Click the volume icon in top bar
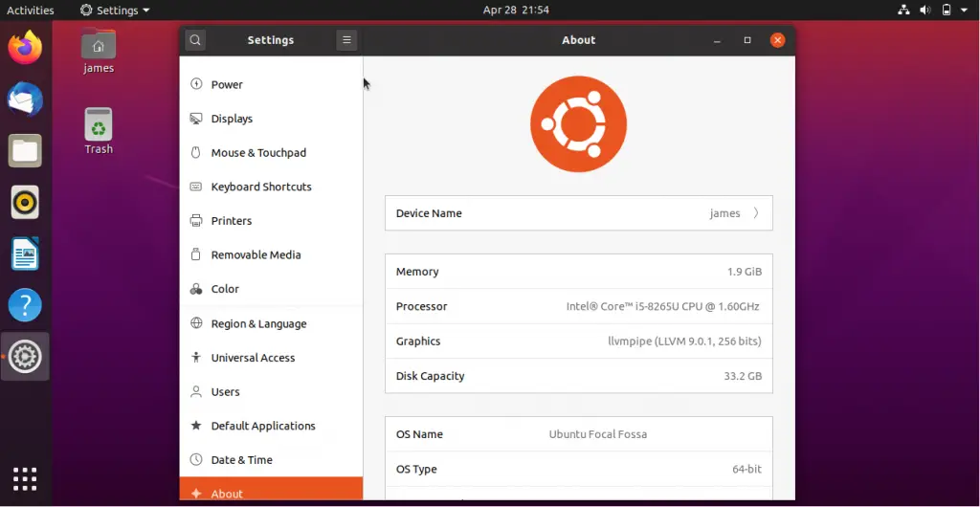Screen dimensions: 980x507 [925, 10]
